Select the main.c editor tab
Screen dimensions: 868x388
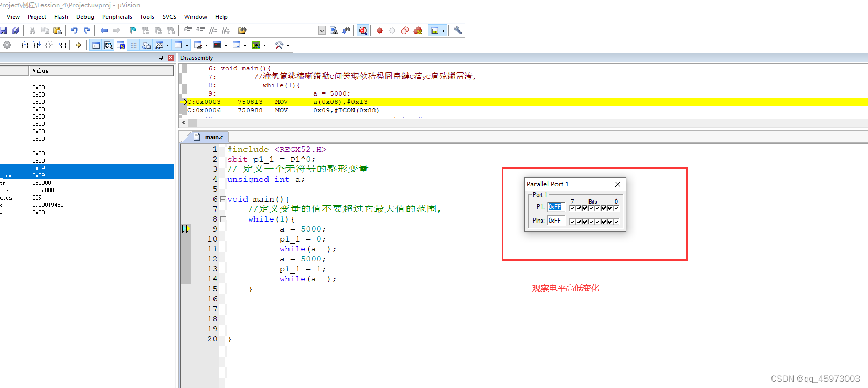point(209,137)
